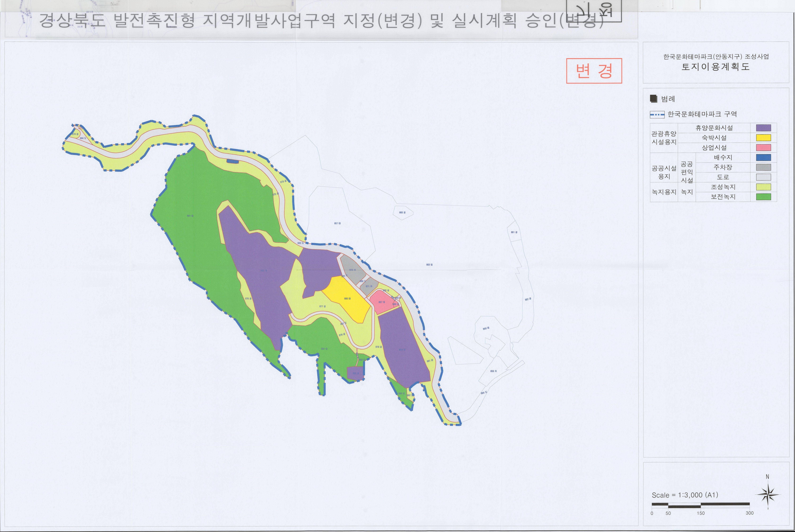Image resolution: width=795 pixels, height=532 pixels.
Task: Select the green 보전녹지 legend swatch
Action: click(x=763, y=197)
